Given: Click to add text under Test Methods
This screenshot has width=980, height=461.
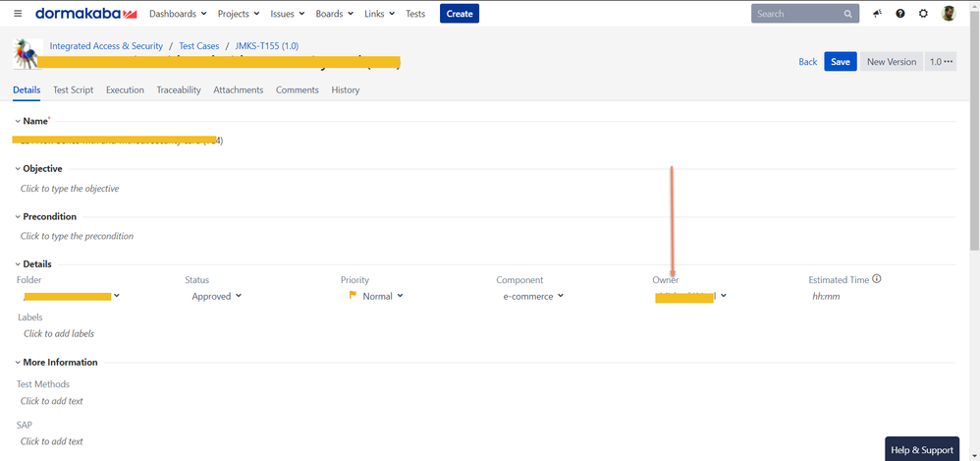Looking at the screenshot, I should [51, 401].
